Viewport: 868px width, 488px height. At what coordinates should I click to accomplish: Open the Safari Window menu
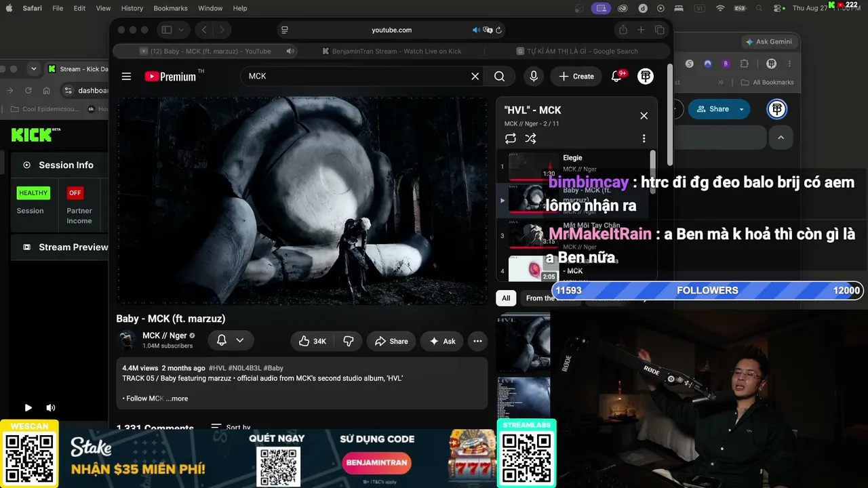210,8
